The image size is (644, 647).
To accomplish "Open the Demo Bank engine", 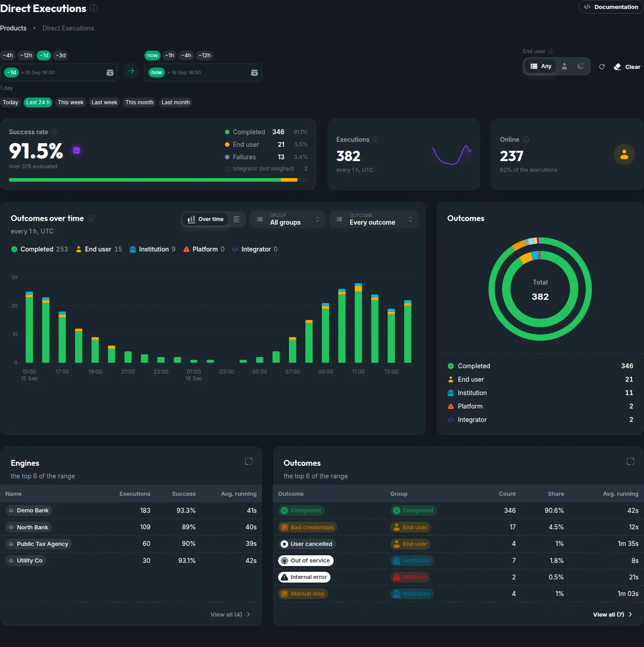I will click(x=29, y=511).
